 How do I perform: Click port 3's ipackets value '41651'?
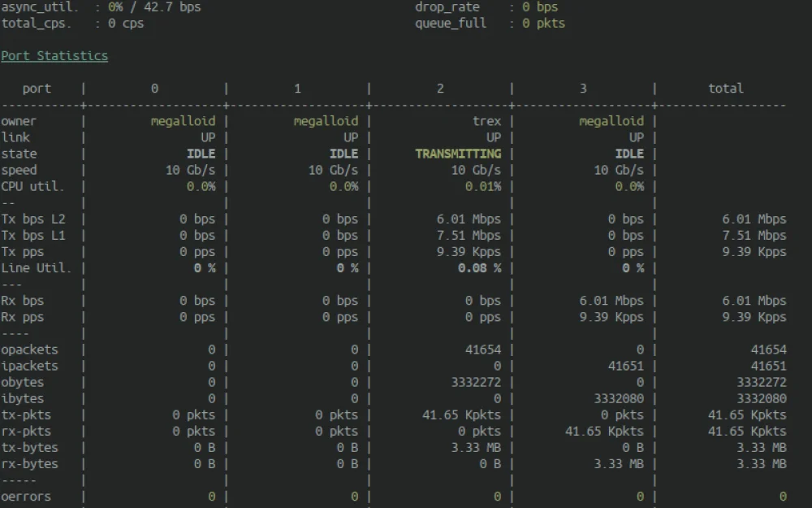pos(626,366)
